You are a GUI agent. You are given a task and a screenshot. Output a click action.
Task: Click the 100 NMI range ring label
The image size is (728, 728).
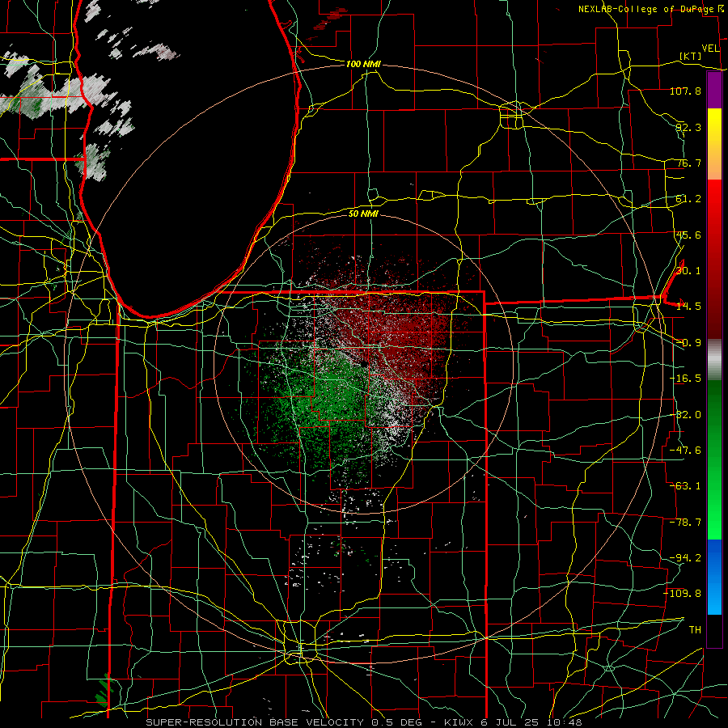(x=363, y=64)
